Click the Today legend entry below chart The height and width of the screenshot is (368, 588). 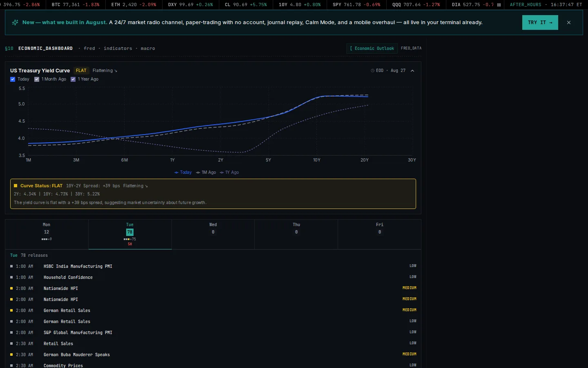click(183, 173)
